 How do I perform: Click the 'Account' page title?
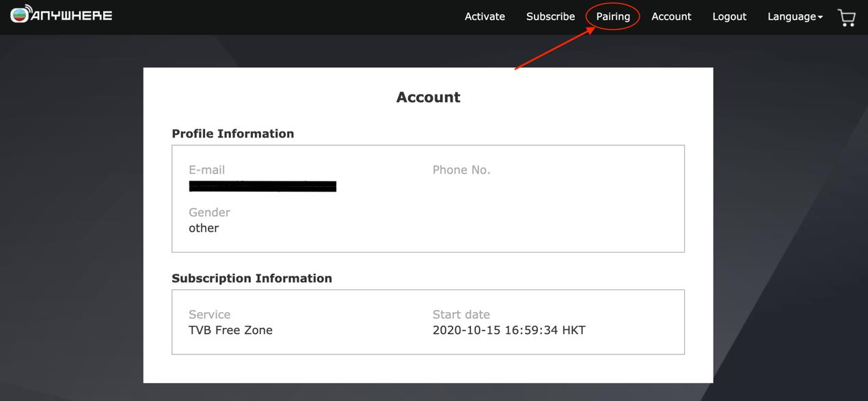429,97
